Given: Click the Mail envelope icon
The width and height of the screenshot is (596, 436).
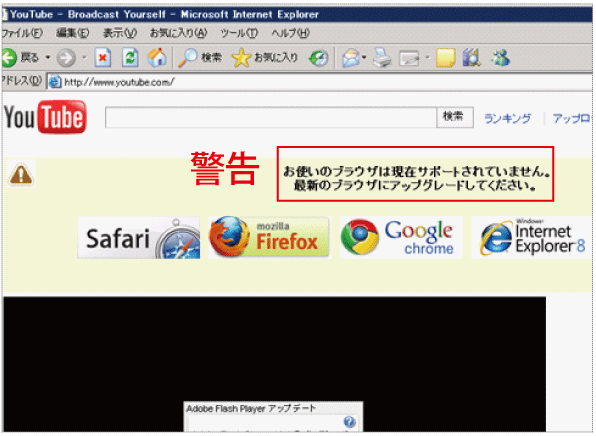Looking at the screenshot, I should point(350,58).
